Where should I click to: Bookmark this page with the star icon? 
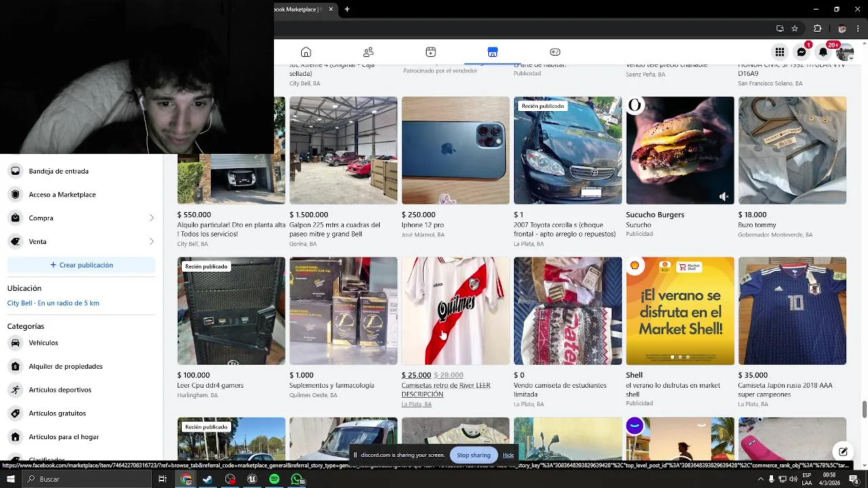pyautogui.click(x=795, y=28)
